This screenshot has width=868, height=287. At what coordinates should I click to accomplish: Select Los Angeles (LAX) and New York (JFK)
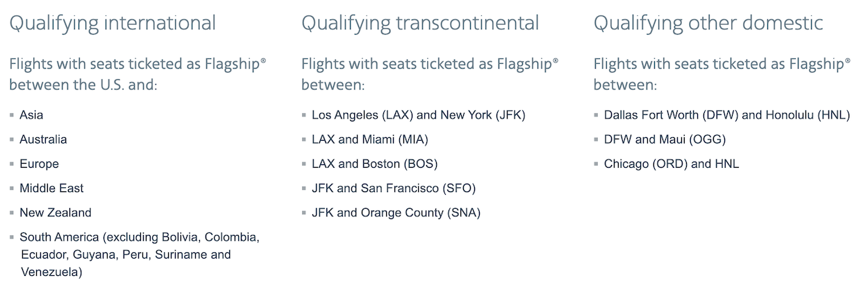(418, 115)
